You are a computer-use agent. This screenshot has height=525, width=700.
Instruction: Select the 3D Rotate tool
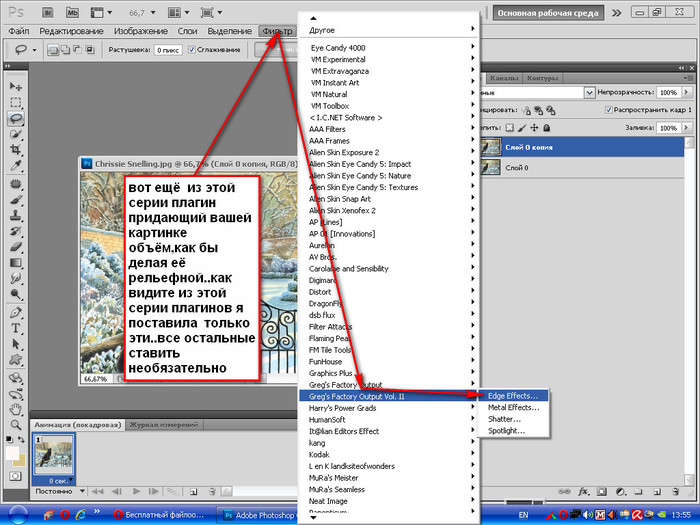pos(16,378)
